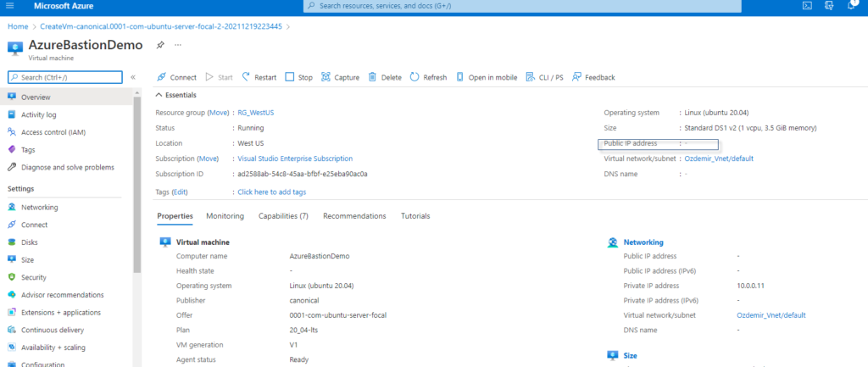The width and height of the screenshot is (868, 367).
Task: Open Networking settings in sidebar
Action: [39, 208]
